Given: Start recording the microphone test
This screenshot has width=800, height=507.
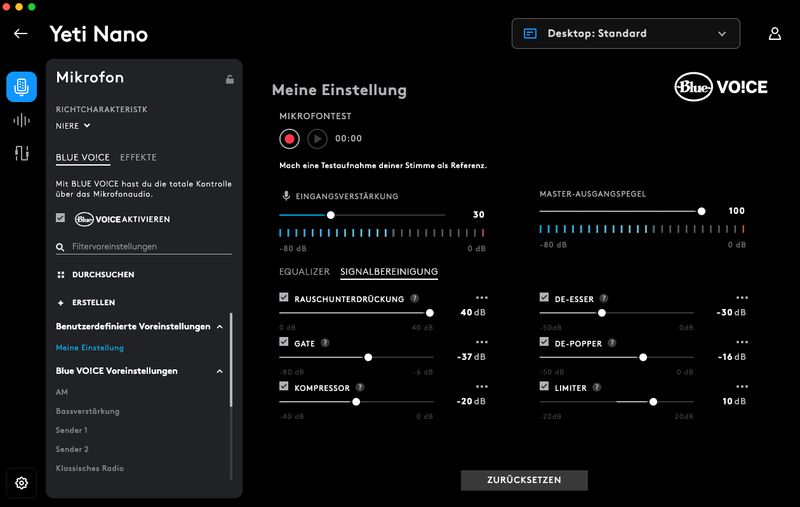Looking at the screenshot, I should coord(289,139).
